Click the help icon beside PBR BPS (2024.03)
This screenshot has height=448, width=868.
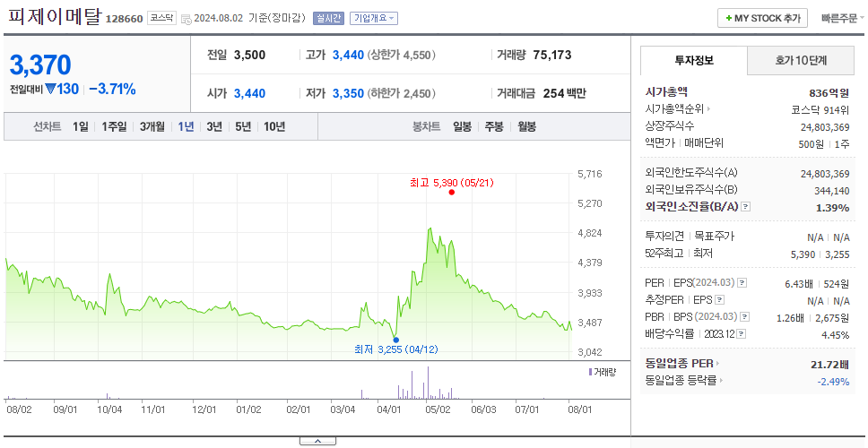click(x=745, y=317)
